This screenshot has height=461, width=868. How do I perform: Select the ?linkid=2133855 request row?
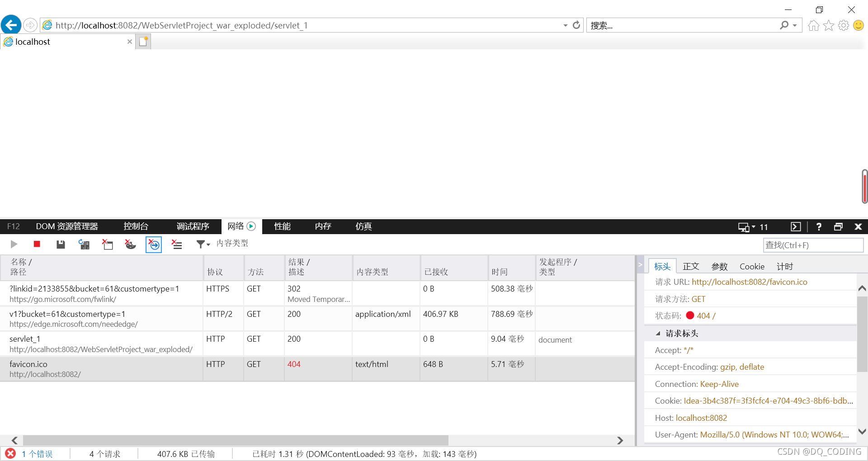[317, 294]
